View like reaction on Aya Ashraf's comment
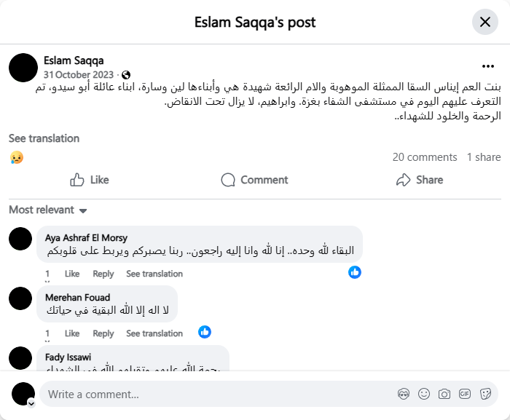This screenshot has height=420, width=510. (355, 272)
